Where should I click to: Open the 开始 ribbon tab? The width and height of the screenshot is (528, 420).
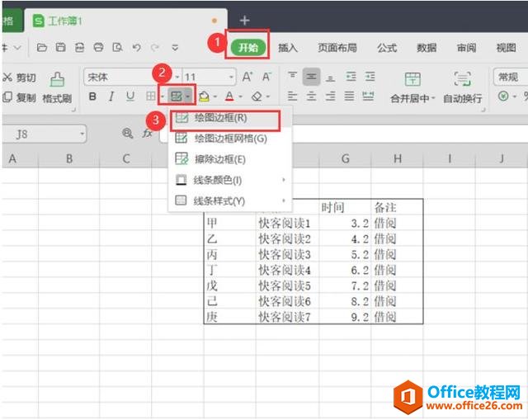[x=247, y=48]
